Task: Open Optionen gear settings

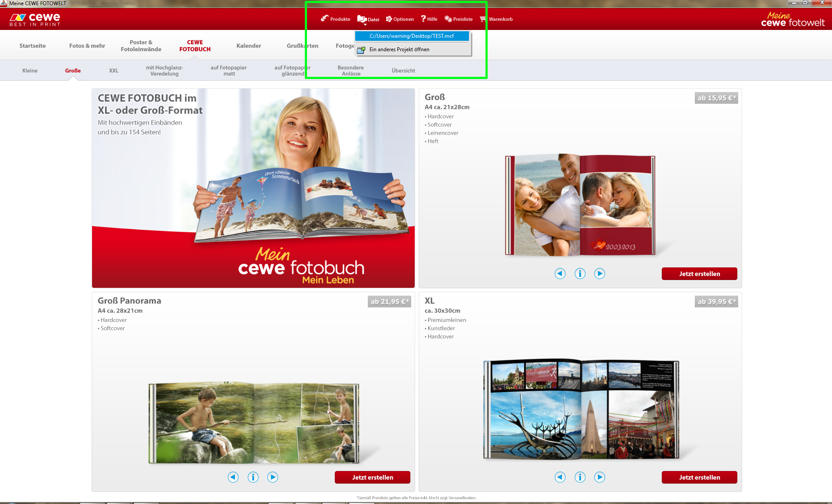Action: 400,19
